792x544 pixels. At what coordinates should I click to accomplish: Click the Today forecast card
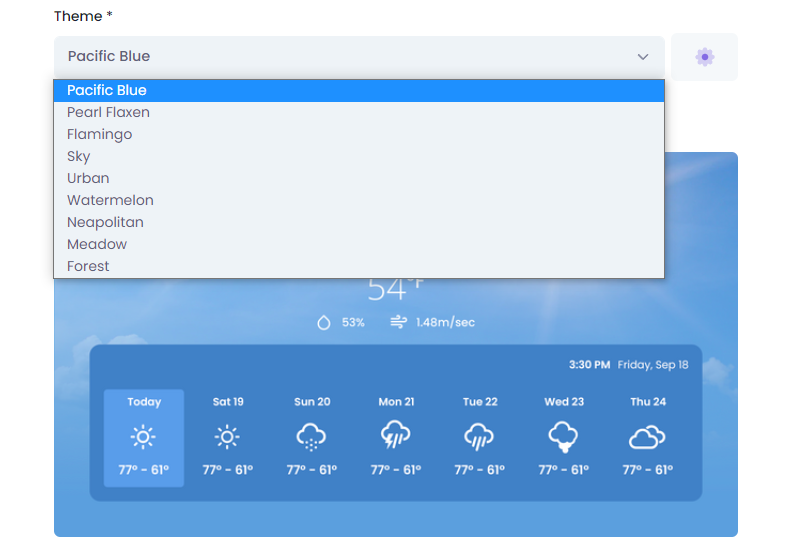point(144,438)
